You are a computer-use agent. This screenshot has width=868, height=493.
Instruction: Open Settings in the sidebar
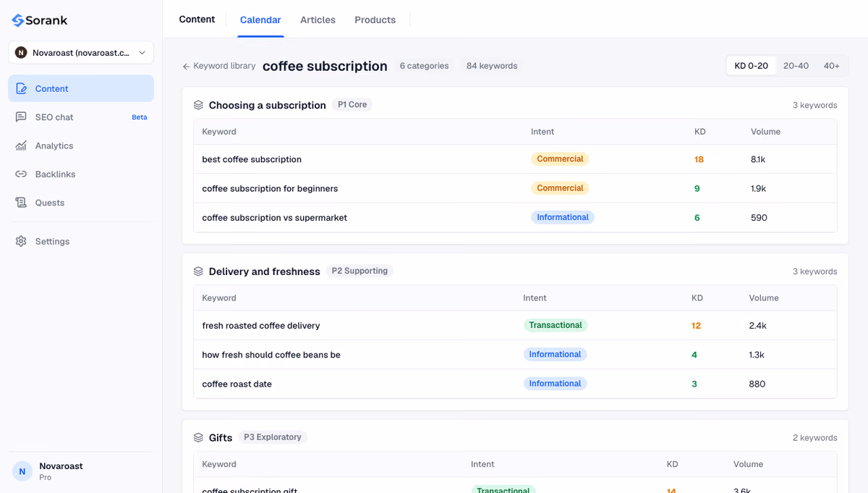(x=81, y=241)
